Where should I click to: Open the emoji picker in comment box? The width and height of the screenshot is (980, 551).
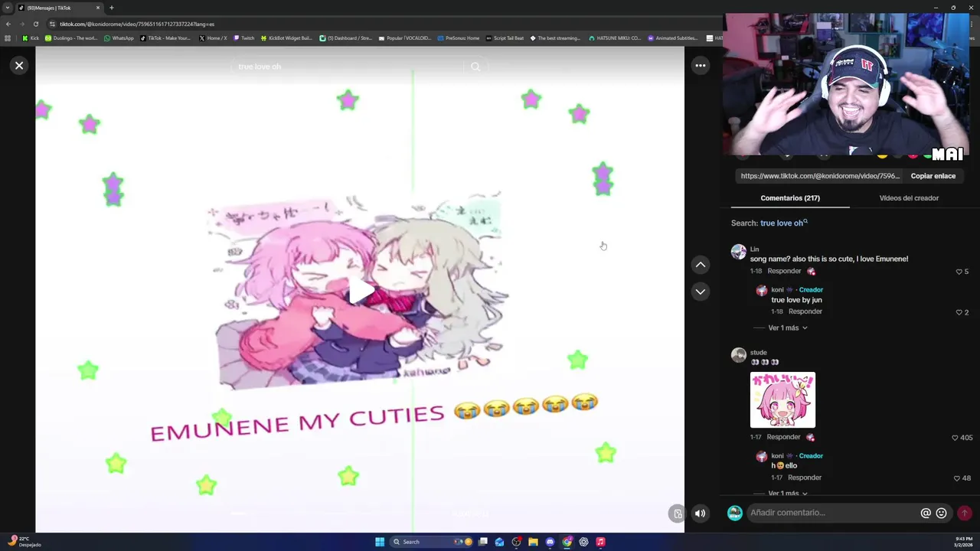point(942,514)
